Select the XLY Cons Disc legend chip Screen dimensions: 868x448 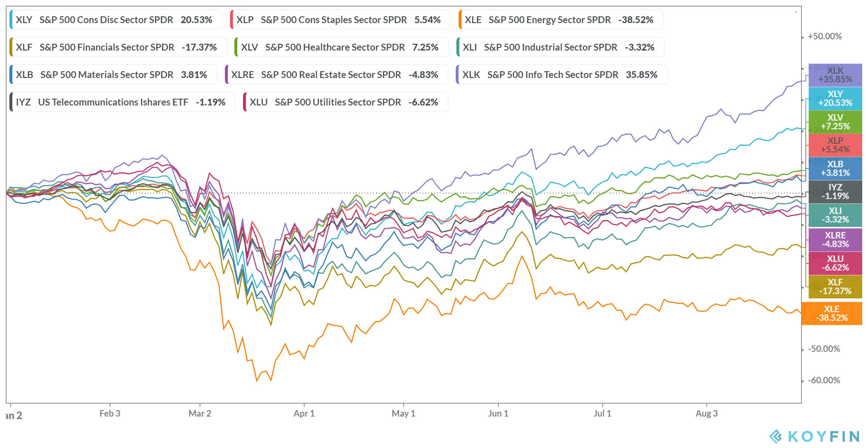pyautogui.click(x=116, y=20)
